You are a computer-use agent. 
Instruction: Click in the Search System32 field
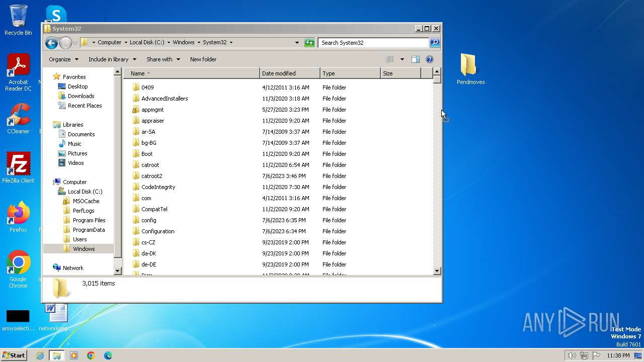(x=373, y=43)
